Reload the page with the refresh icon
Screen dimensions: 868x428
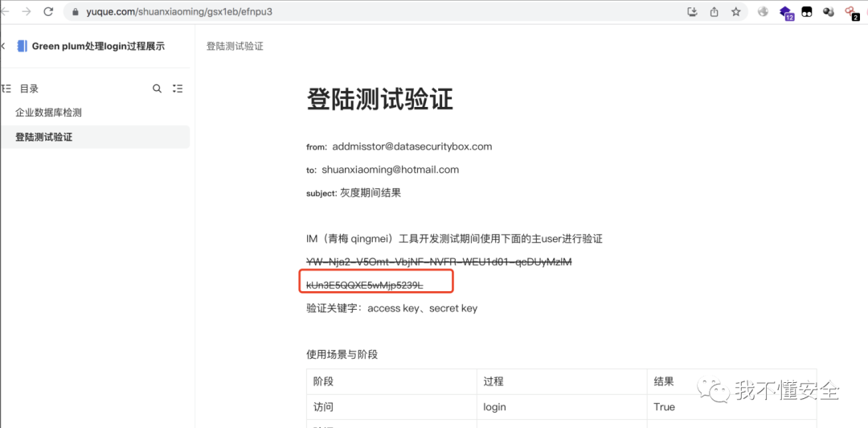(48, 11)
